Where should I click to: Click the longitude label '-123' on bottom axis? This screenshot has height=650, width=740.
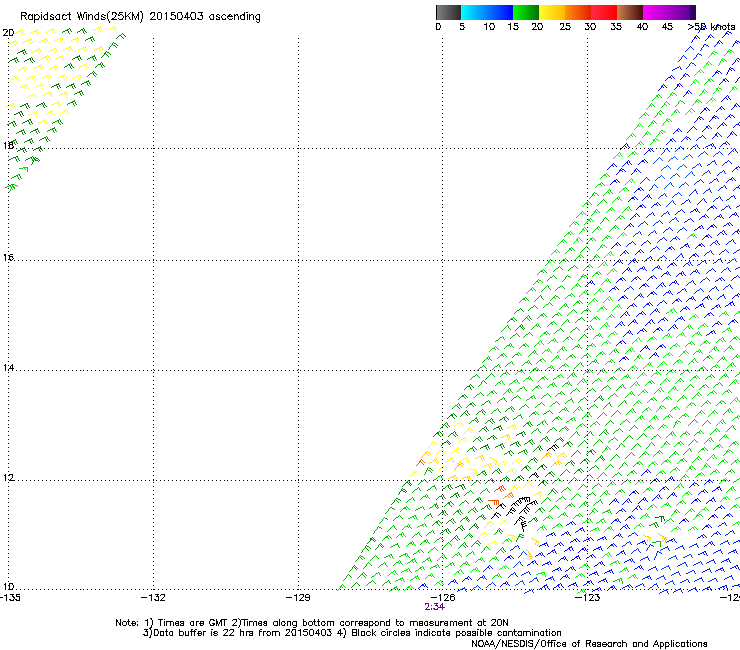click(x=587, y=598)
